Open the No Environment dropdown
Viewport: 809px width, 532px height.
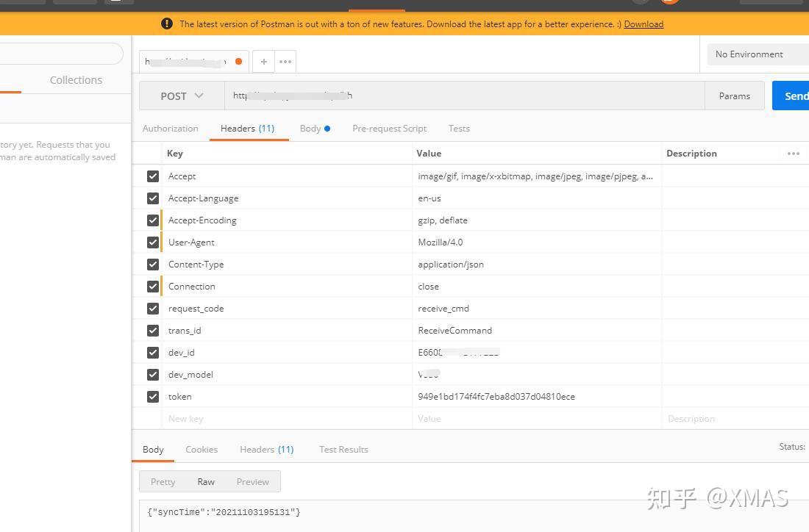coord(749,54)
